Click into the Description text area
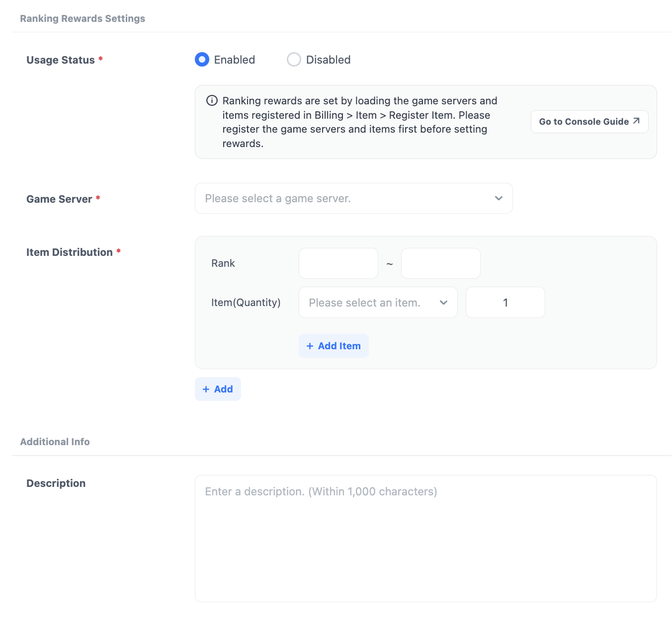 pos(425,539)
